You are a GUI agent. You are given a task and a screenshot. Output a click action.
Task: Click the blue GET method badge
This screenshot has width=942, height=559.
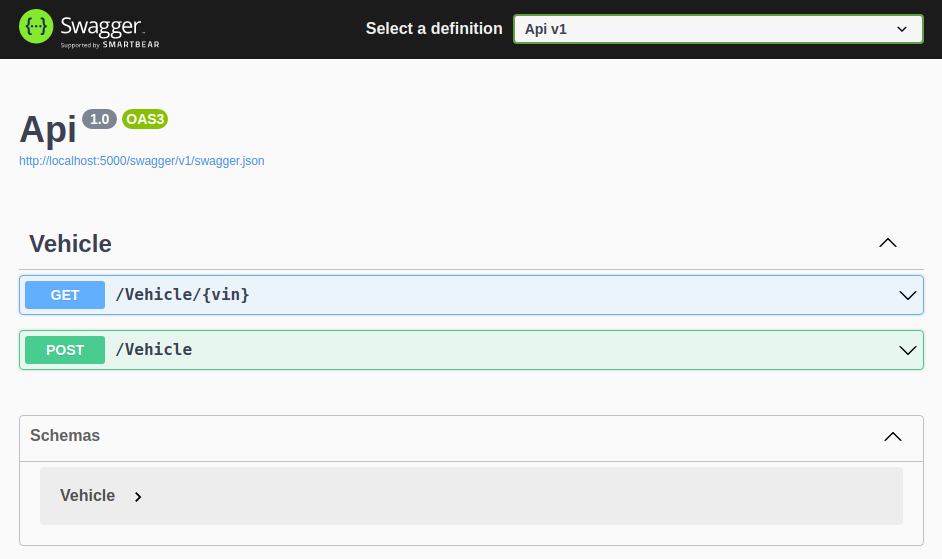coord(65,295)
